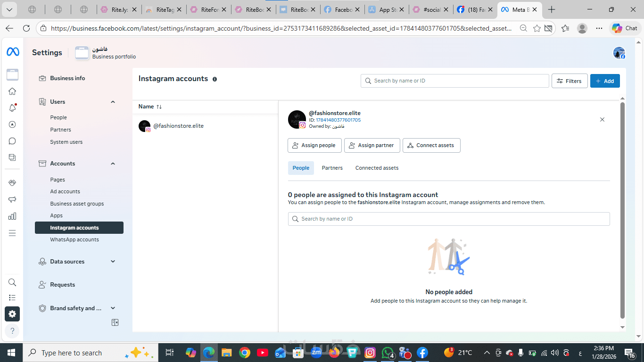Focus the people Search by name or ID field
The height and width of the screenshot is (362, 644).
click(x=449, y=219)
